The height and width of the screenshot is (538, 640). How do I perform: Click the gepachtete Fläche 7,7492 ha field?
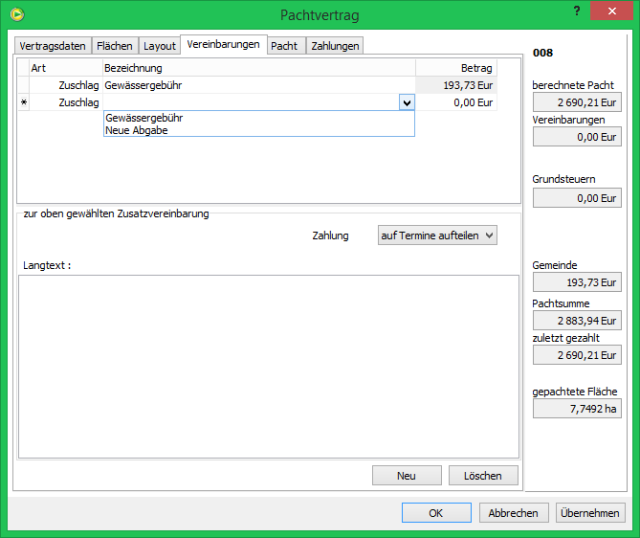(x=577, y=409)
